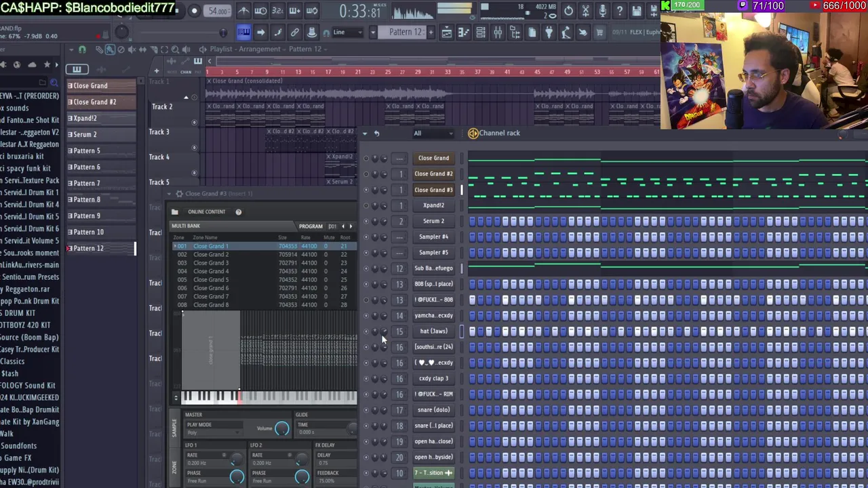Screen dimensions: 868x488
Task: Mute the cxdy clap 3 channel
Action: 366,378
